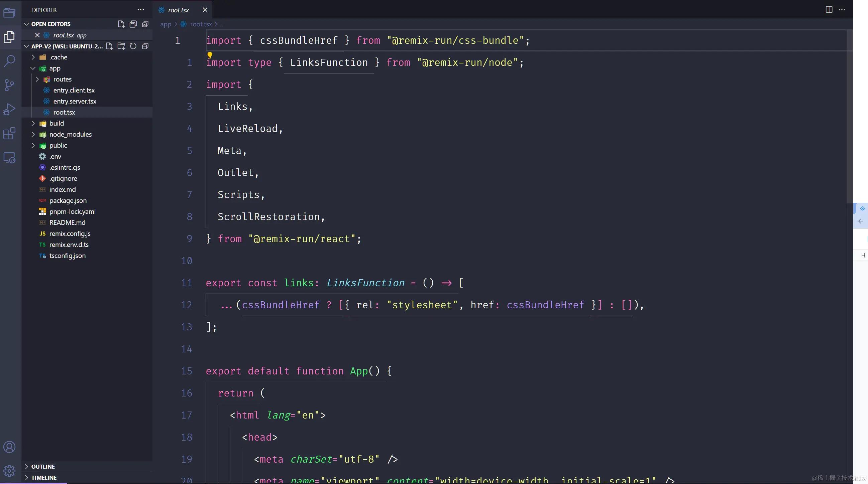The width and height of the screenshot is (868, 484).
Task: Open the Remote Explorer view
Action: 9,158
